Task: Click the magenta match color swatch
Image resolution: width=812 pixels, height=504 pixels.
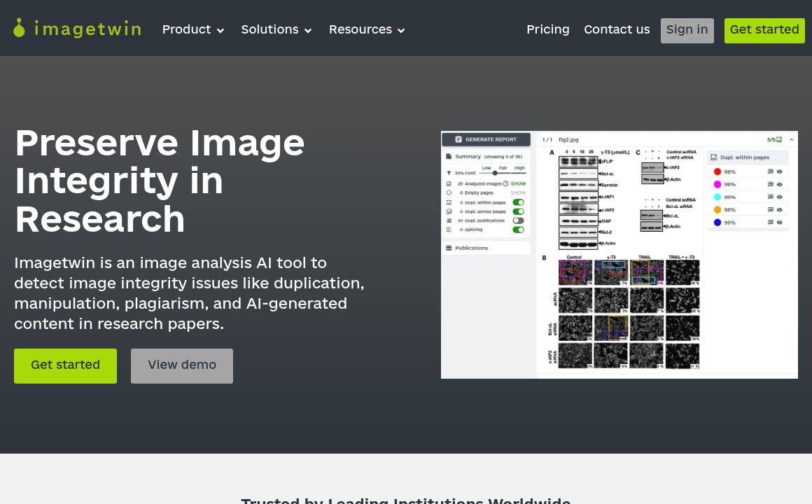Action: pyautogui.click(x=717, y=184)
